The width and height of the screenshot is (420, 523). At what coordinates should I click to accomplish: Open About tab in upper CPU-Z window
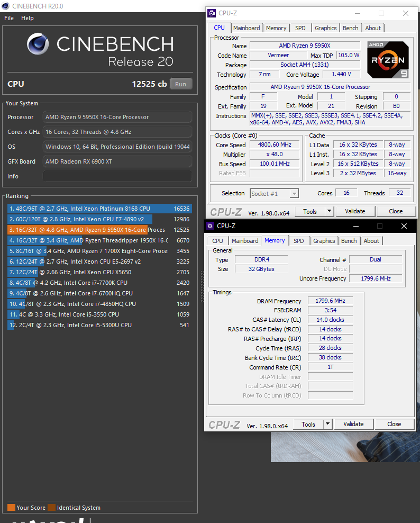(x=373, y=28)
